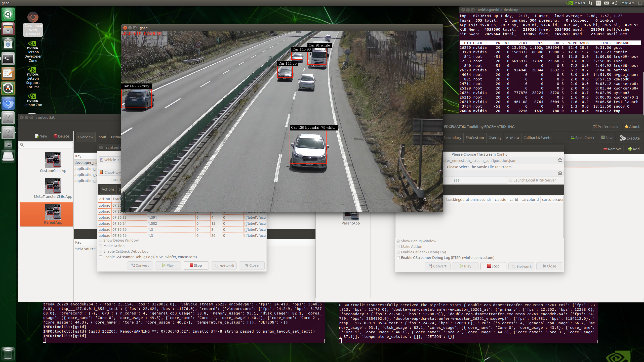The image size is (644, 362).
Task: Open Preferences in the EDGEMATRIX Toolkit
Action: 606,126
